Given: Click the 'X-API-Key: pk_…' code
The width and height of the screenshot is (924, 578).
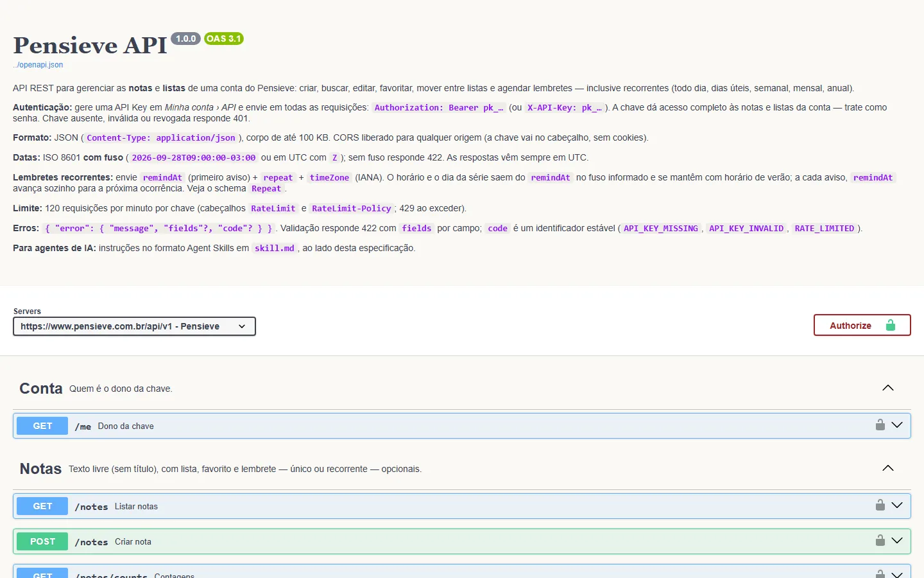Looking at the screenshot, I should point(565,107).
